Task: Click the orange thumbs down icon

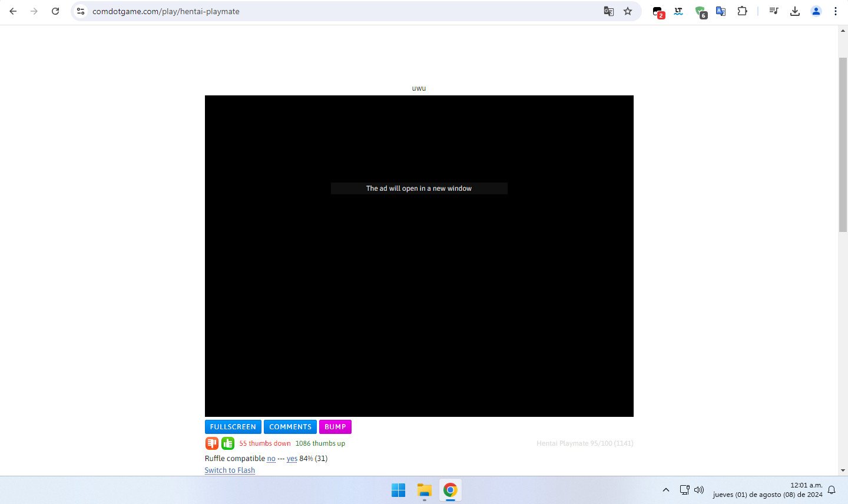Action: [x=211, y=443]
